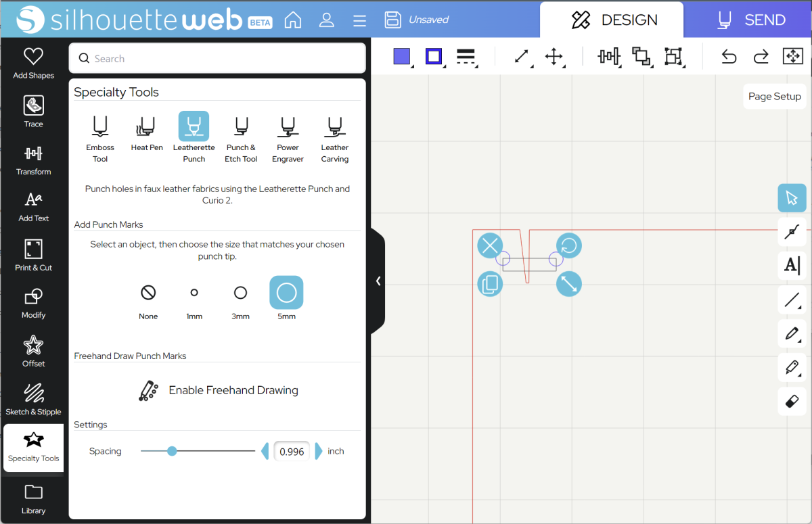Undo the last action
Image resolution: width=812 pixels, height=524 pixels.
[x=729, y=56]
